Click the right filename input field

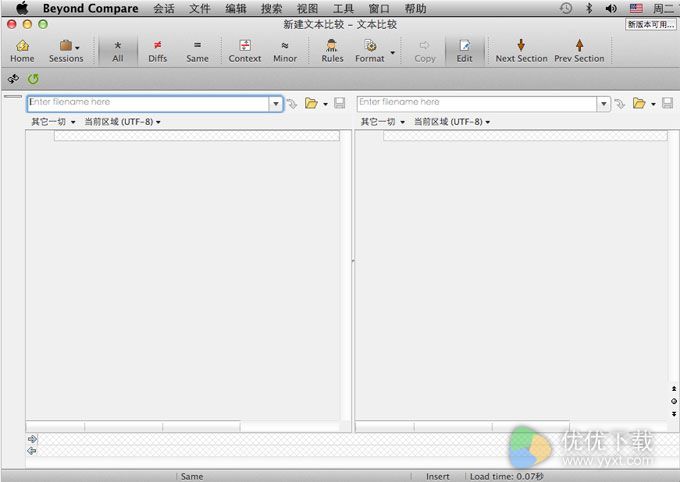pyautogui.click(x=477, y=104)
